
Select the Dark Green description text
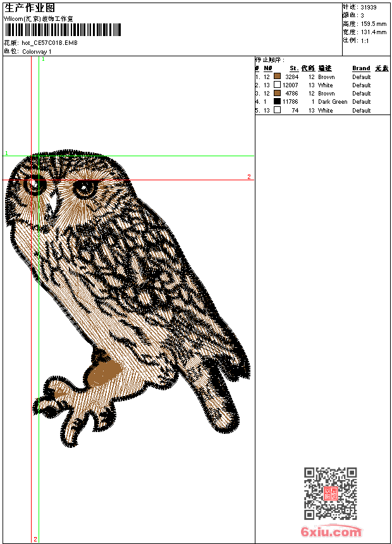tap(333, 102)
